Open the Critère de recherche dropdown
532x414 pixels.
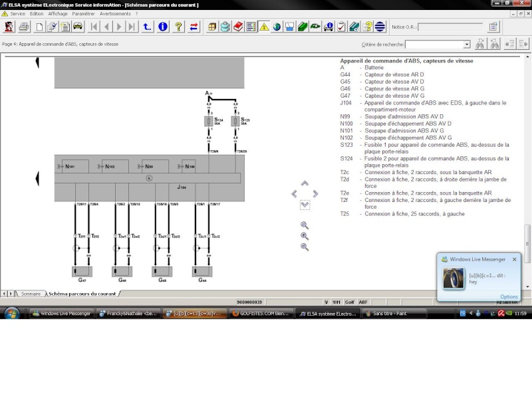[x=467, y=45]
